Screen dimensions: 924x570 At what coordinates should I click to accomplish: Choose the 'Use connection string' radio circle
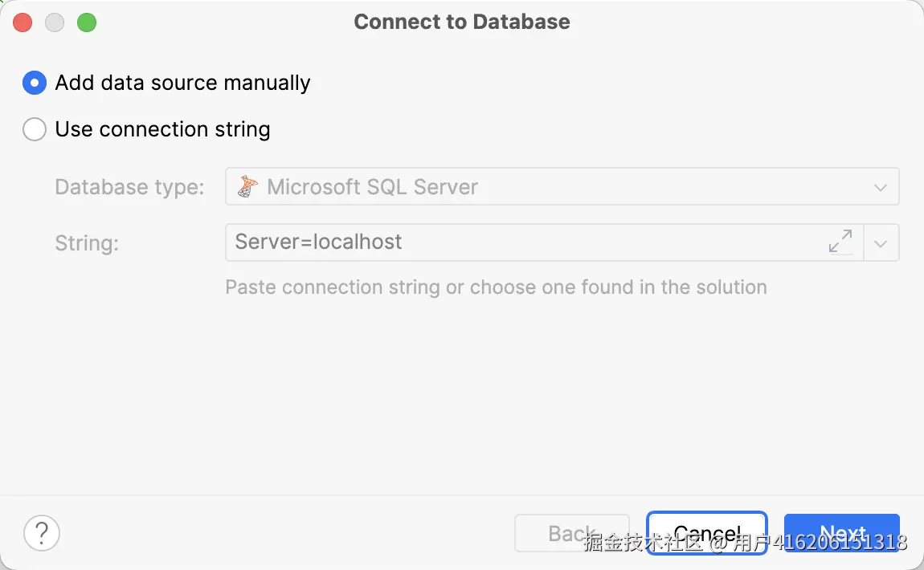pos(35,129)
